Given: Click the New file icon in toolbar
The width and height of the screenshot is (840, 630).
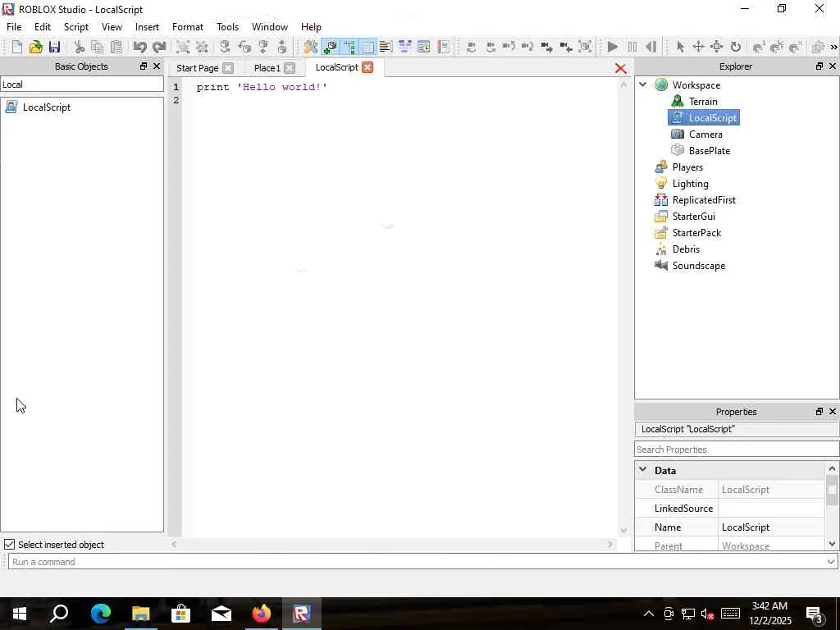Looking at the screenshot, I should [x=16, y=47].
